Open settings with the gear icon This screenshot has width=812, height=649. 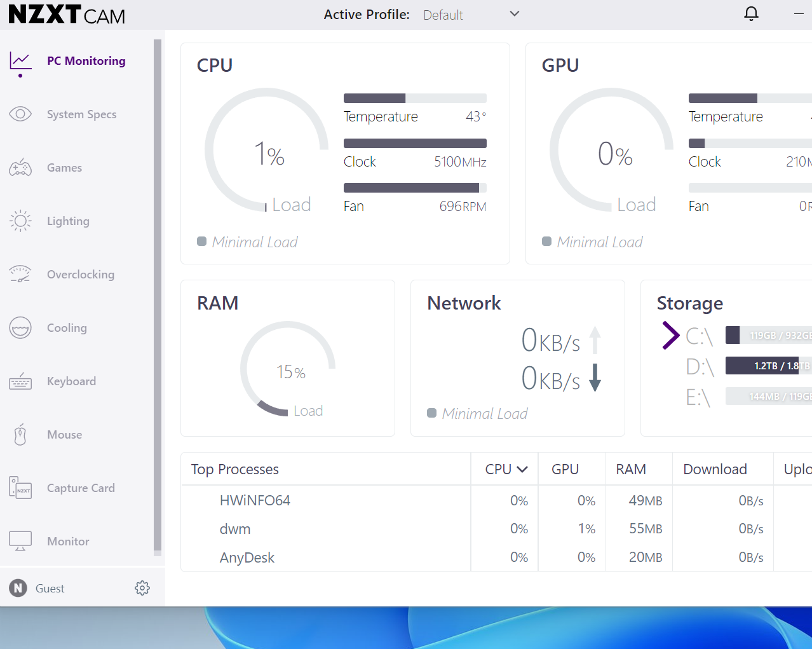point(142,588)
